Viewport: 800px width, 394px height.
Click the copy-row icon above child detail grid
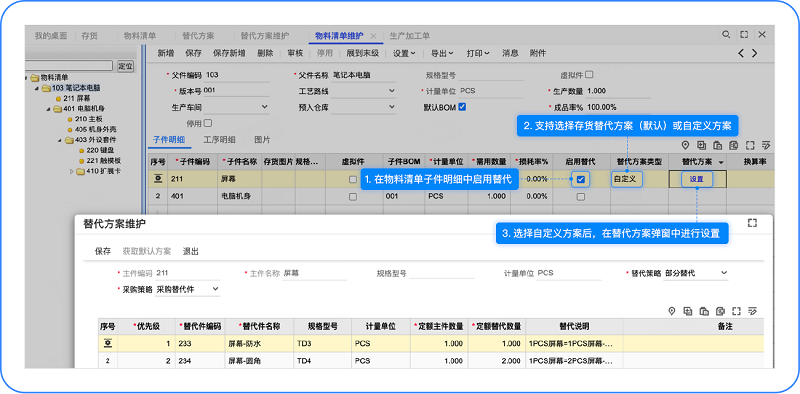pyautogui.click(x=701, y=145)
